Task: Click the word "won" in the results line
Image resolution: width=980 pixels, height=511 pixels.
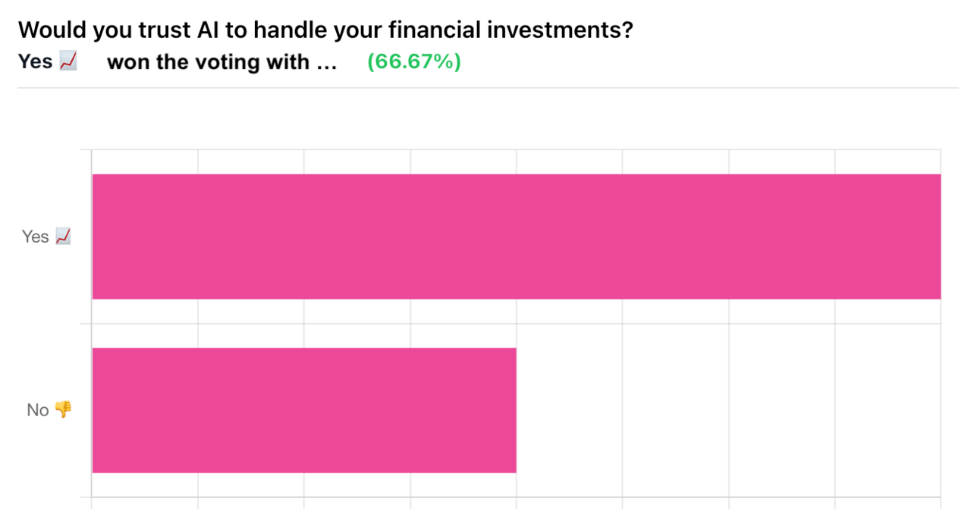Action: click(129, 62)
